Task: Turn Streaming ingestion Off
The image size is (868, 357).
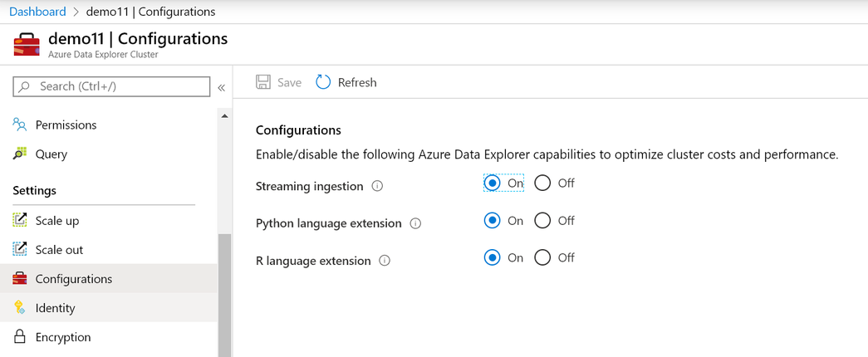Action: pos(542,183)
